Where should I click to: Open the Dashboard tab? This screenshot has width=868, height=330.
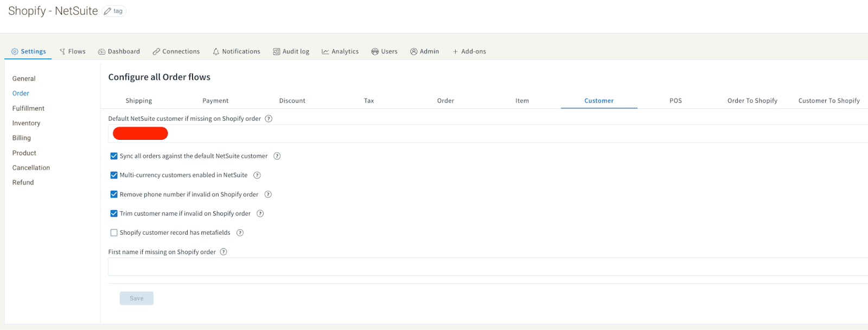pyautogui.click(x=119, y=51)
